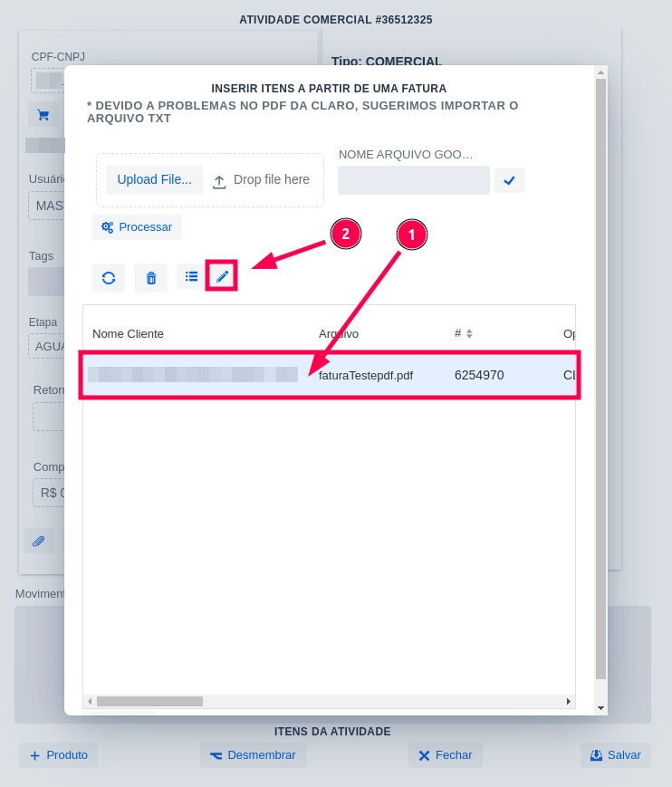The height and width of the screenshot is (787, 672).
Task: Click the horizontal scrollbar thumb under the table
Action: (x=149, y=701)
